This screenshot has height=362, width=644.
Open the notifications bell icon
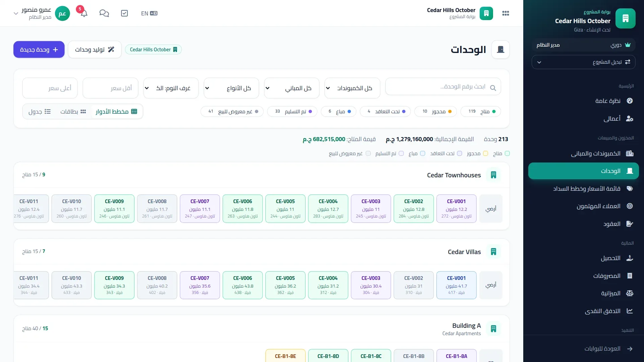coord(84,13)
